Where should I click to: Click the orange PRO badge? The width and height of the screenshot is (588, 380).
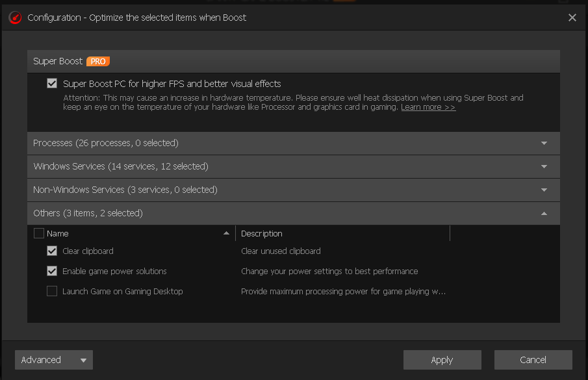click(x=98, y=62)
